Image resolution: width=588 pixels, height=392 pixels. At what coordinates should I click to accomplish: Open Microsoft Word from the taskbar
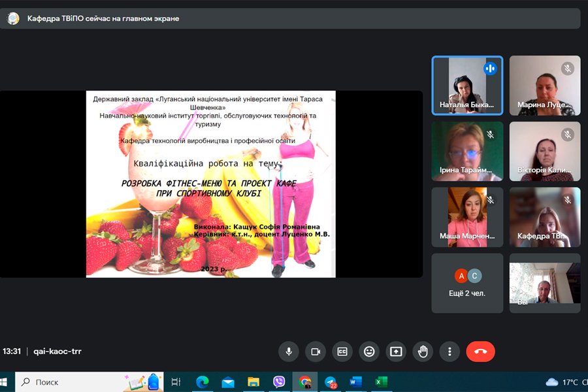pos(355,382)
